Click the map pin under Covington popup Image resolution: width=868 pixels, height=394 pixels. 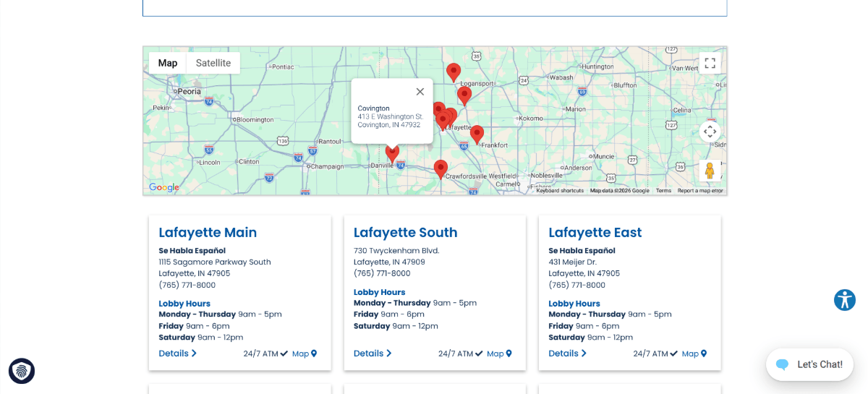pos(392,154)
